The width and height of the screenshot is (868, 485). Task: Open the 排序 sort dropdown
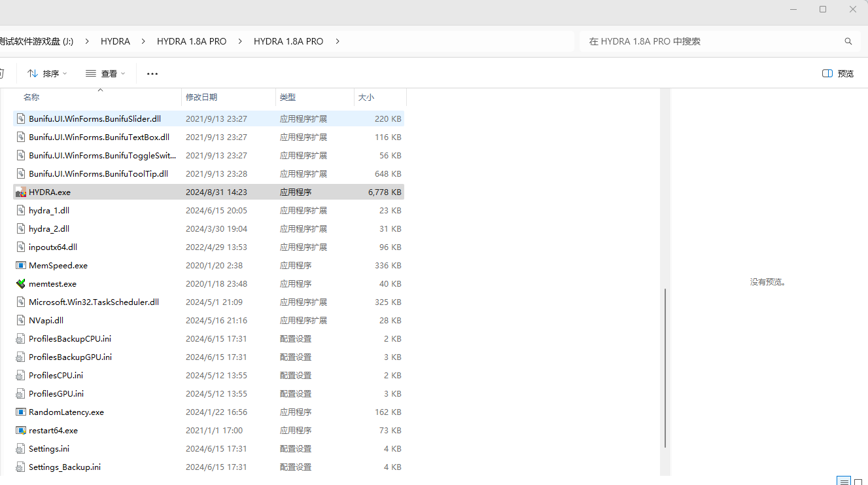pos(47,73)
